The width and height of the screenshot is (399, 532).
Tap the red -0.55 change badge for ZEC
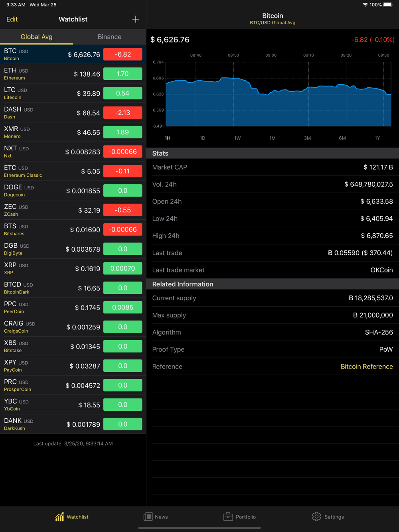123,210
